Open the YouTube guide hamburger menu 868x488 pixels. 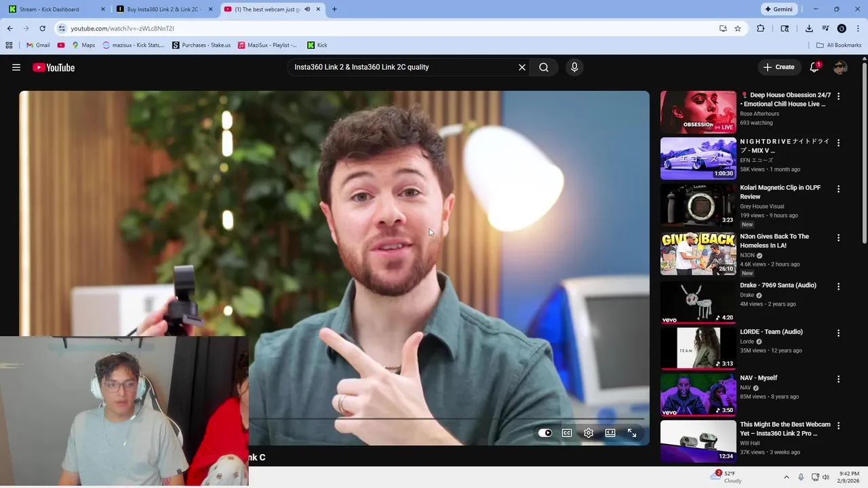[x=16, y=67]
